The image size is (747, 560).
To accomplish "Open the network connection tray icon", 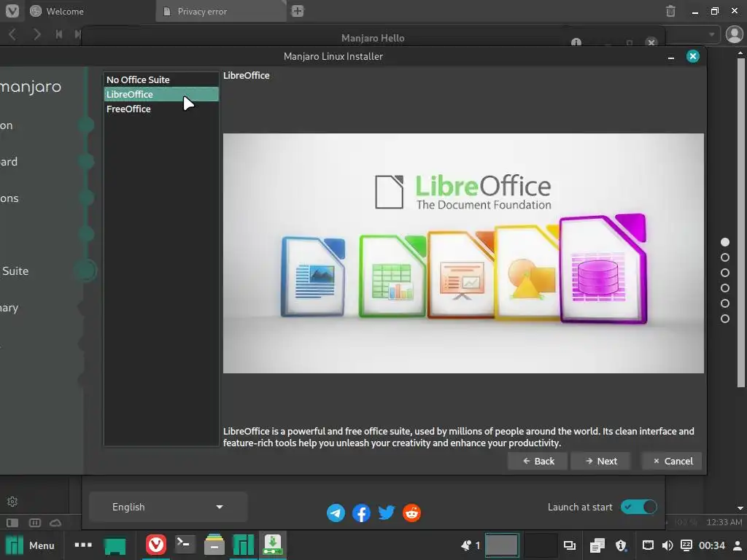I will (x=648, y=545).
